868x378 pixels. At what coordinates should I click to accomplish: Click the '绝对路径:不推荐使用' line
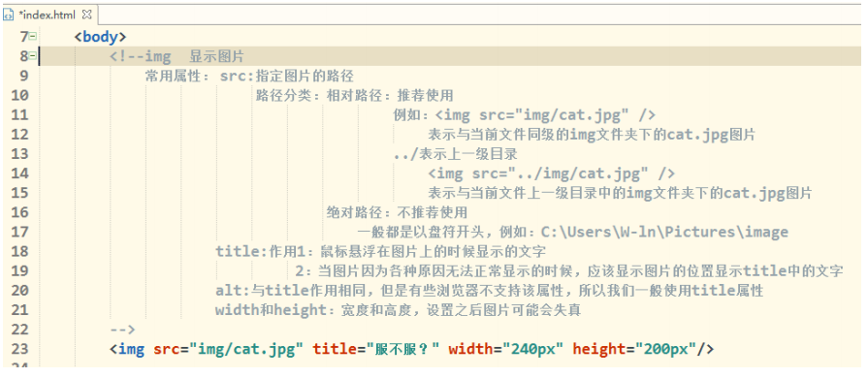pos(397,212)
